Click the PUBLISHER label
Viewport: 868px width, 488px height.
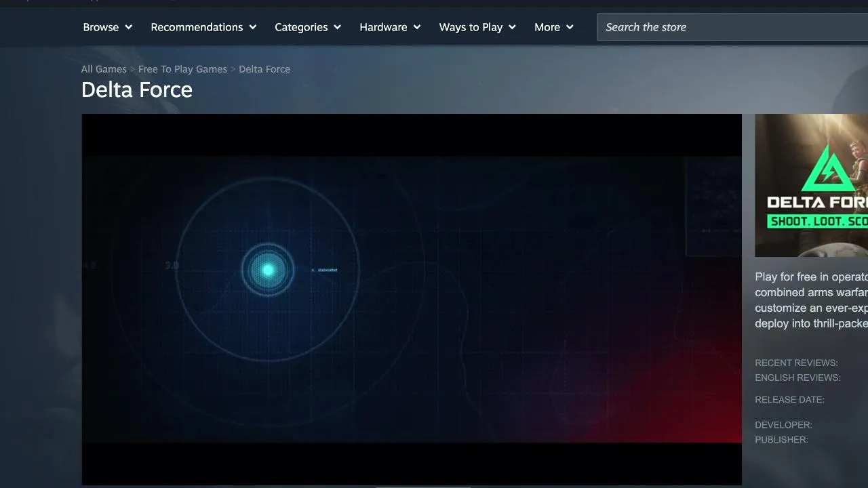click(x=781, y=440)
